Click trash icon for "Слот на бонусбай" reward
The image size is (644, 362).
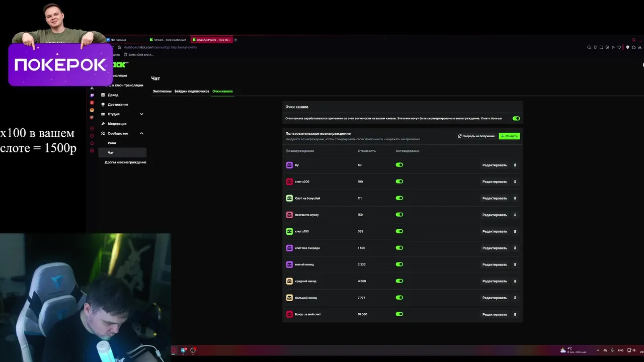pyautogui.click(x=515, y=198)
